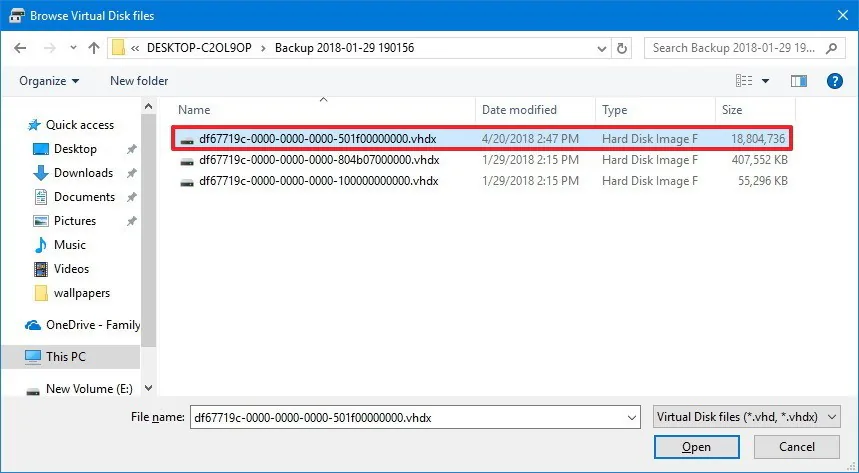Image resolution: width=859 pixels, height=473 pixels.
Task: Click the title bar disk icon
Action: [16, 15]
